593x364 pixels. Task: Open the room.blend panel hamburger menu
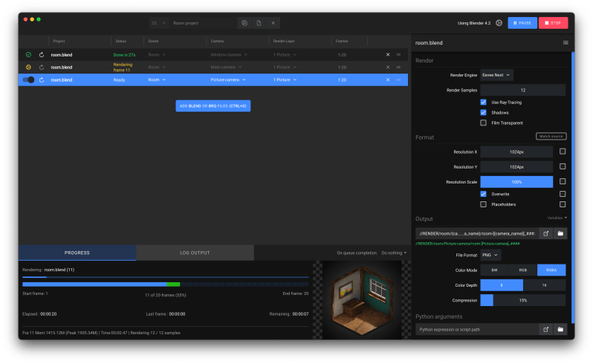click(x=566, y=42)
